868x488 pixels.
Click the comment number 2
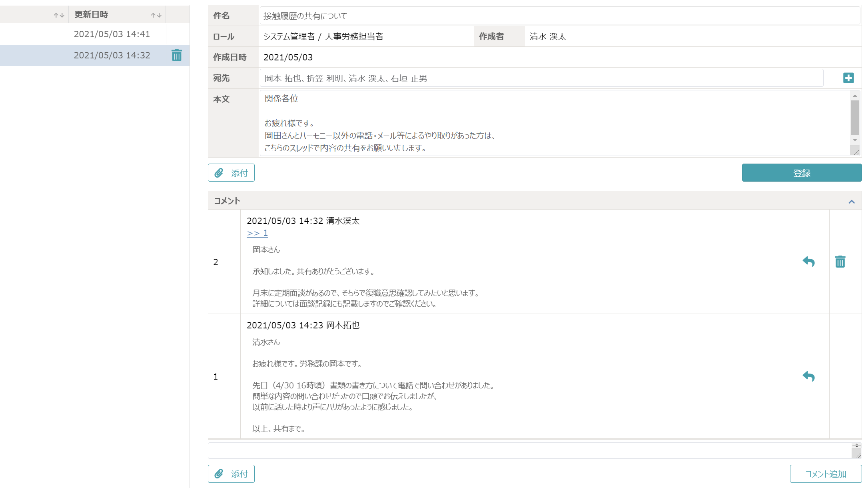(216, 262)
